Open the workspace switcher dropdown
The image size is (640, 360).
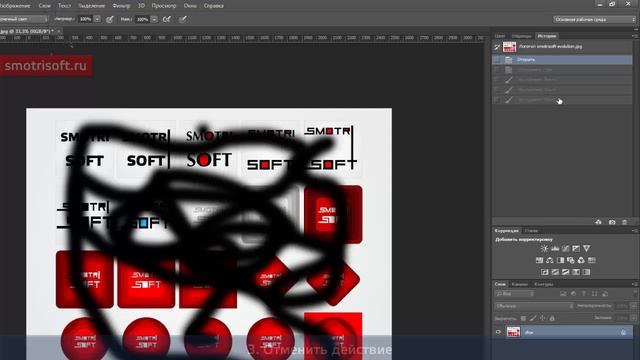pos(594,19)
